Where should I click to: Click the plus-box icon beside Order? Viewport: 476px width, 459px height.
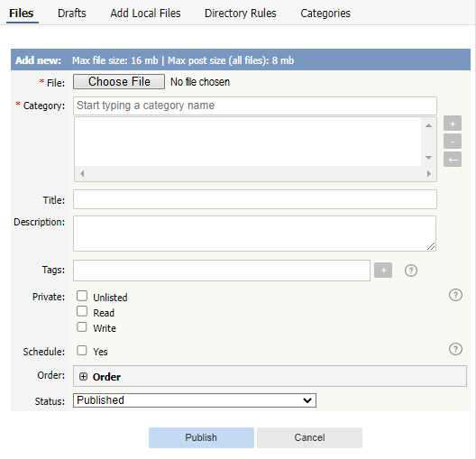(83, 377)
